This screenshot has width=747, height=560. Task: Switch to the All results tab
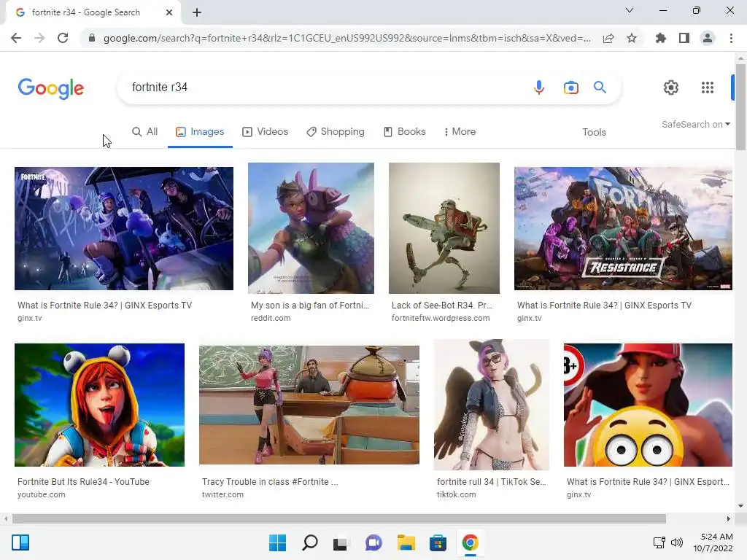coord(145,132)
